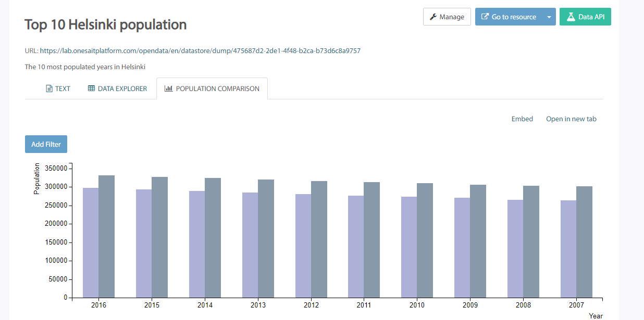Viewport: 644px width, 320px height.
Task: Open the Data API button
Action: pos(585,17)
